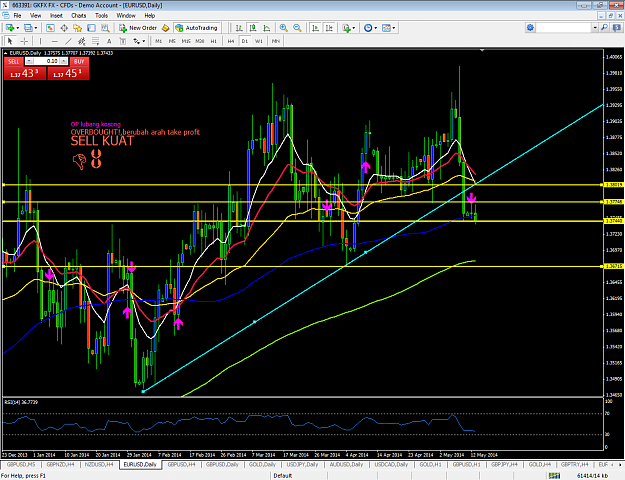625x480 pixels.
Task: Expand the Profiles dropdown arrow
Action: click(x=35, y=28)
